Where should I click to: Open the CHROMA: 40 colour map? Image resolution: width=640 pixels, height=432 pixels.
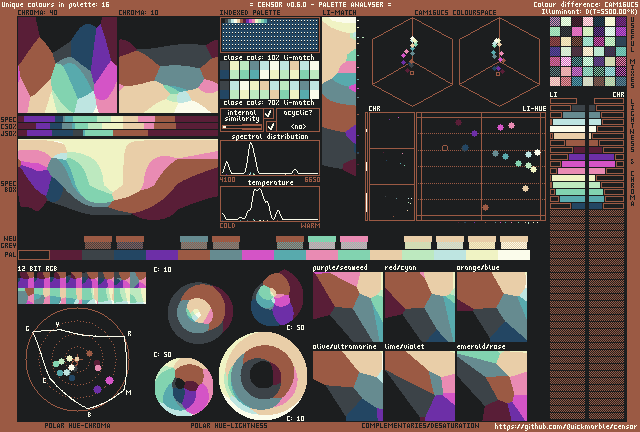tap(67, 65)
